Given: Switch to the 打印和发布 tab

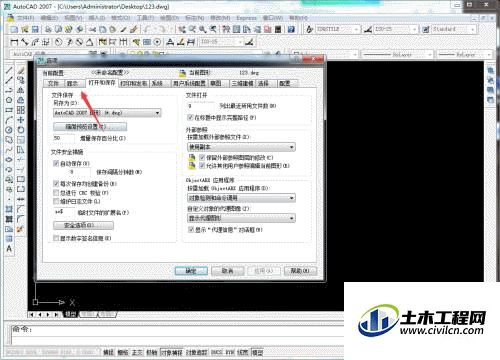Looking at the screenshot, I should [134, 83].
